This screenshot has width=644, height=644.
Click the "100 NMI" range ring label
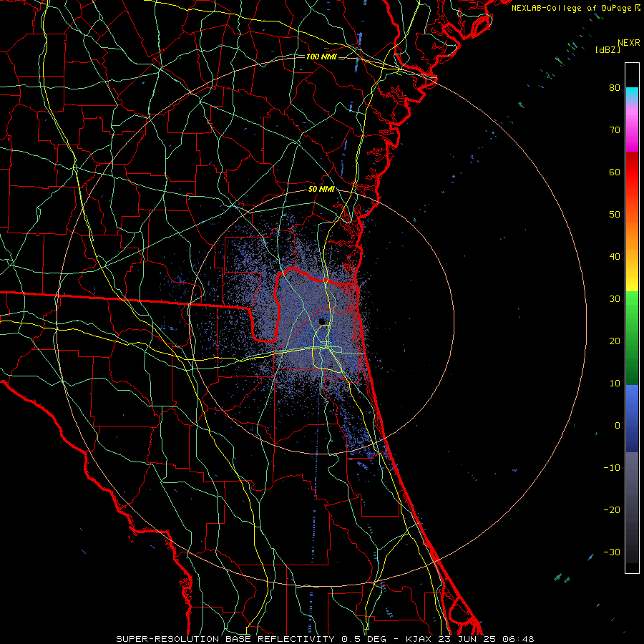(321, 57)
